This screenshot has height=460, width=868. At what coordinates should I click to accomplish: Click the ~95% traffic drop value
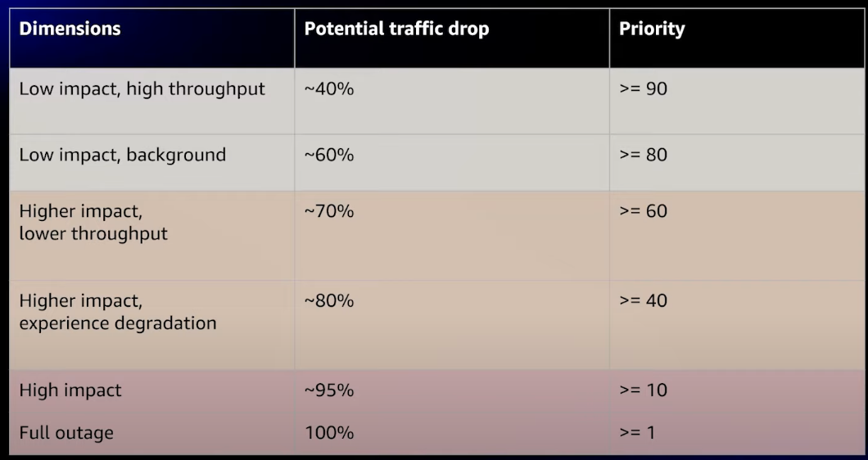point(329,390)
